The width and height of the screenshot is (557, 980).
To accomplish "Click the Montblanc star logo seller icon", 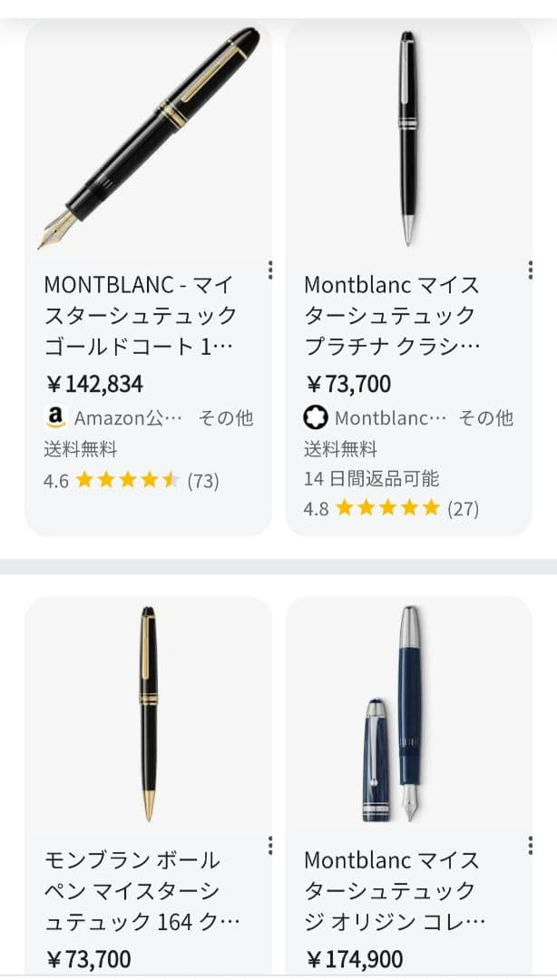I will 315,418.
